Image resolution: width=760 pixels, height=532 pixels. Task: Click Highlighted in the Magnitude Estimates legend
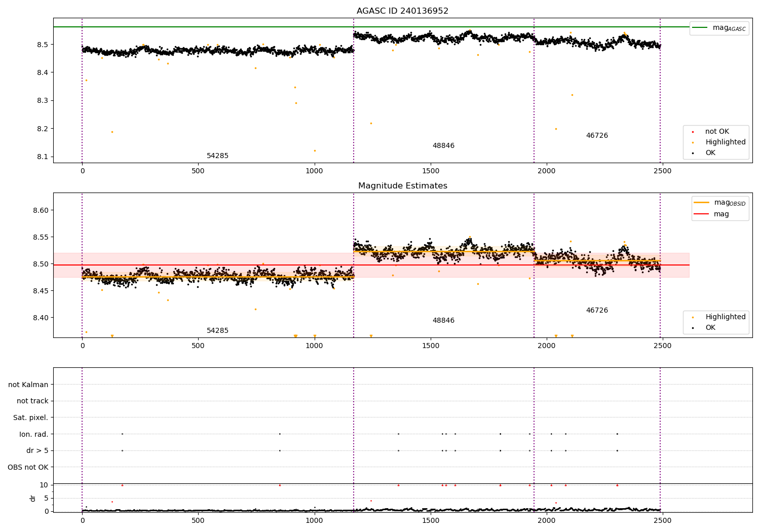coord(726,317)
